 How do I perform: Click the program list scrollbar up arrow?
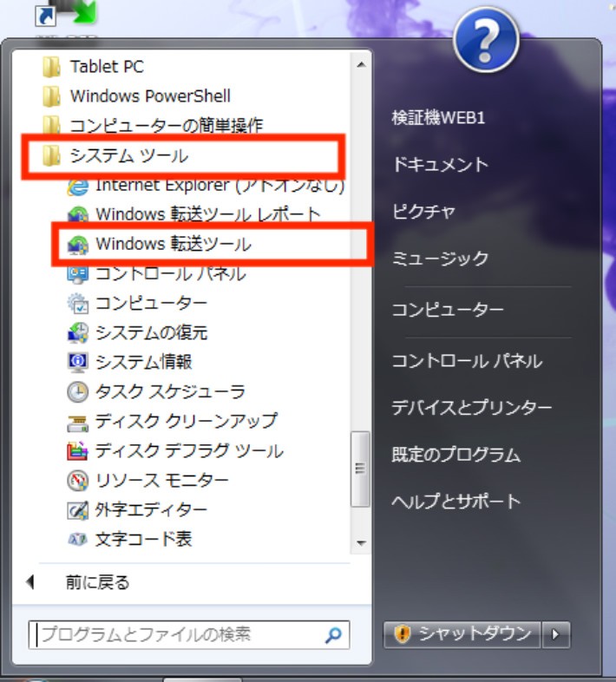pos(361,65)
